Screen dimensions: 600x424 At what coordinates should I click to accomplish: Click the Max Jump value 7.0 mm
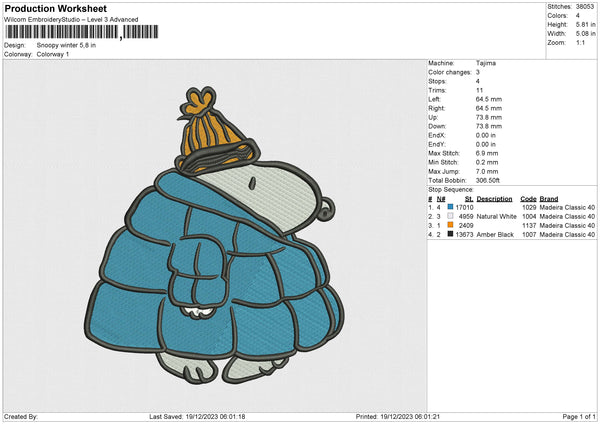click(x=487, y=171)
